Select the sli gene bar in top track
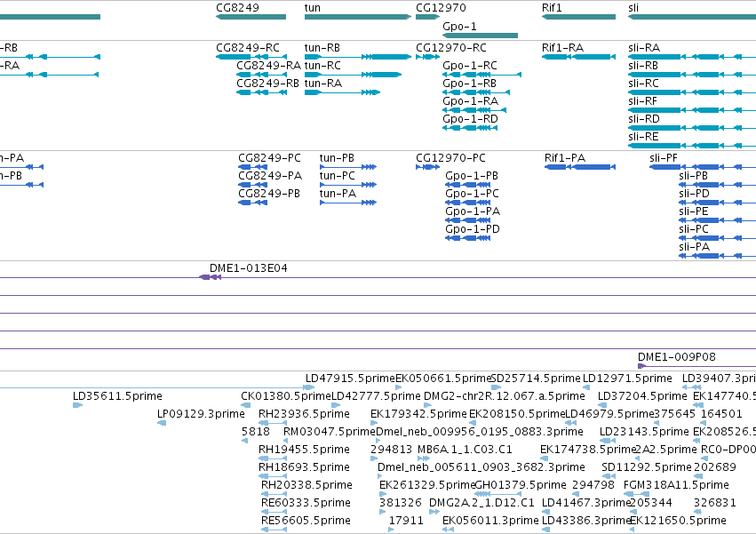 692,17
